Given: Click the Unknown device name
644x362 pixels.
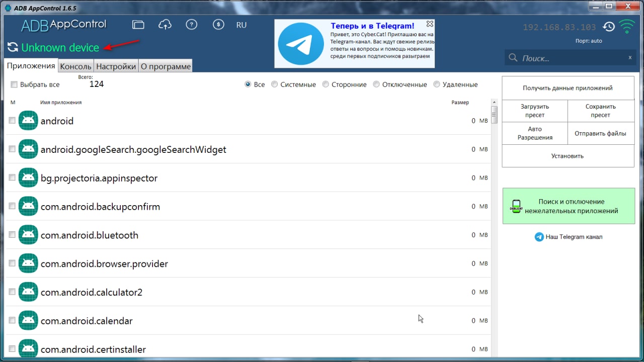Looking at the screenshot, I should pyautogui.click(x=60, y=48).
